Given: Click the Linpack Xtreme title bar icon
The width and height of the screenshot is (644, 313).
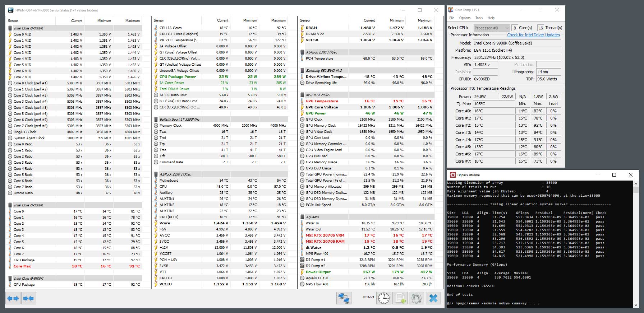Looking at the screenshot, I should (x=452, y=175).
